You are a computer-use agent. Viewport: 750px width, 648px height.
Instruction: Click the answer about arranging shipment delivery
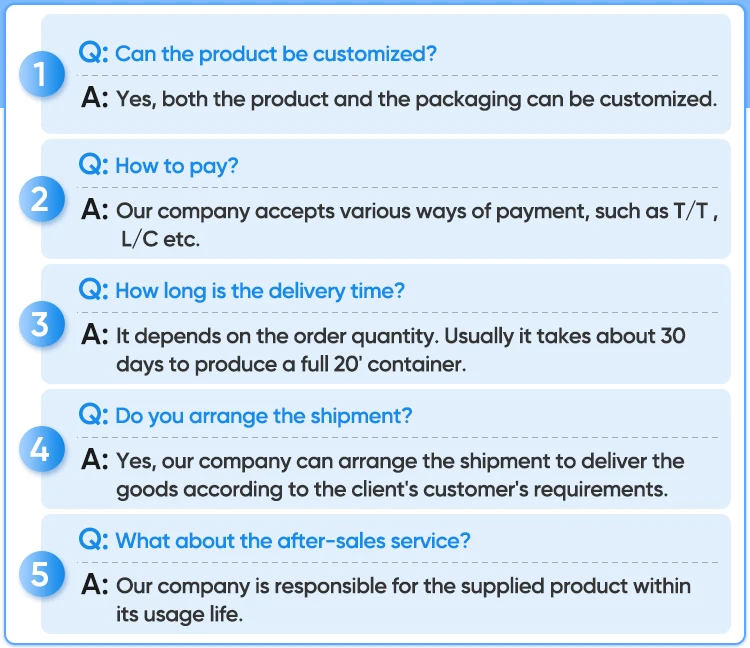[x=400, y=475]
